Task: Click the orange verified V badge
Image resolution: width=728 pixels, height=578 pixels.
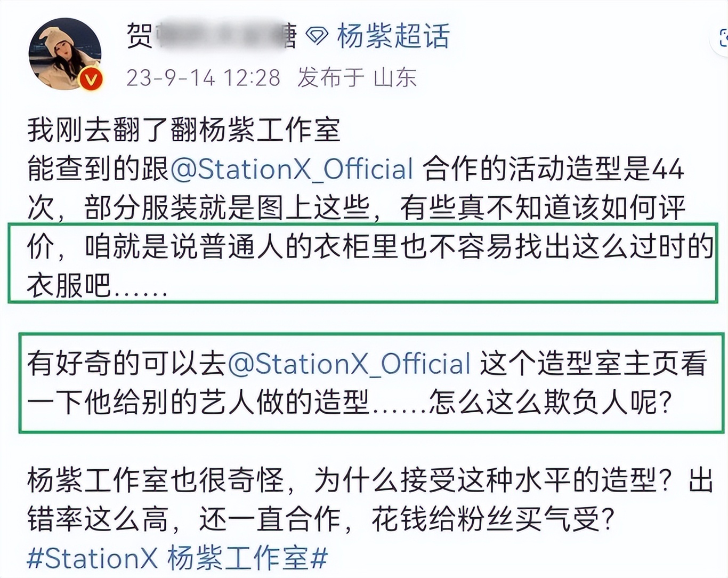Action: tap(91, 79)
